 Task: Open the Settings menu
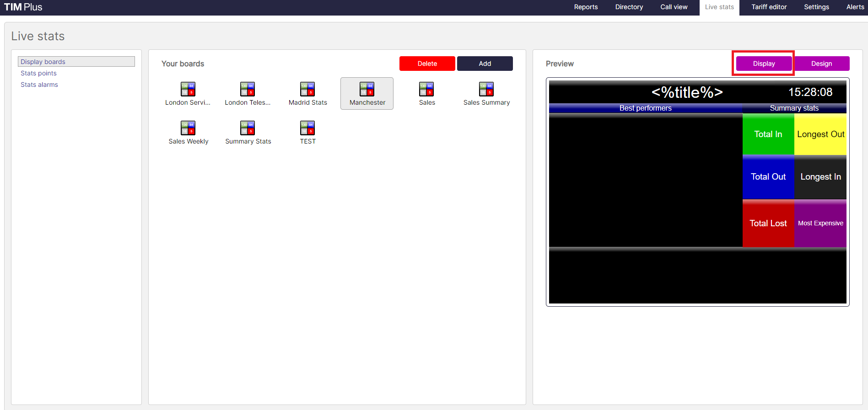tap(816, 7)
